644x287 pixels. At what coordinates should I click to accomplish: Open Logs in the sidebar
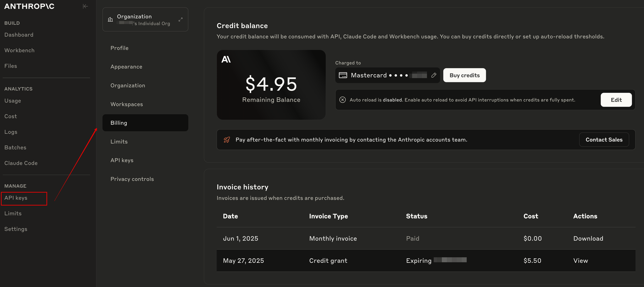tap(11, 132)
